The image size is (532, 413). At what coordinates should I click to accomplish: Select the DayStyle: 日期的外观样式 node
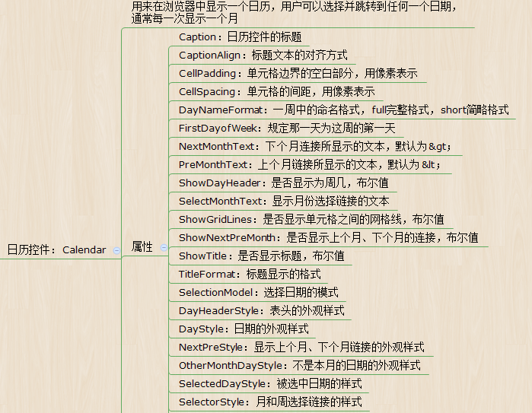coord(244,329)
